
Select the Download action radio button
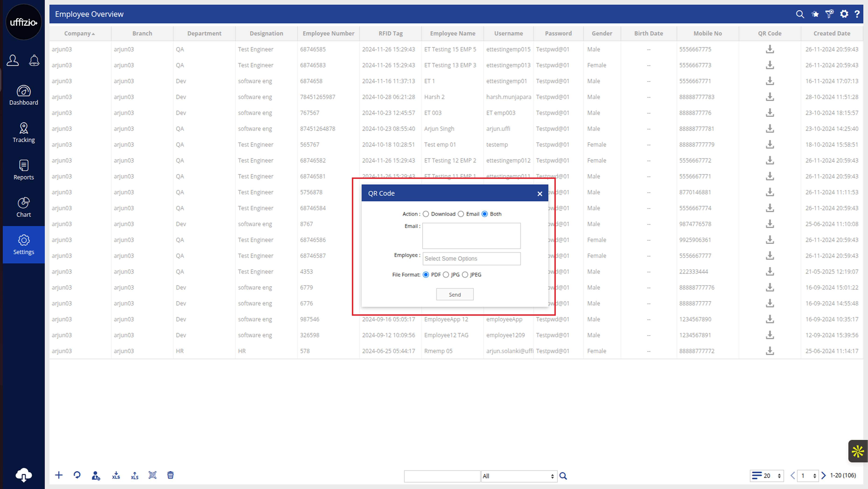426,214
